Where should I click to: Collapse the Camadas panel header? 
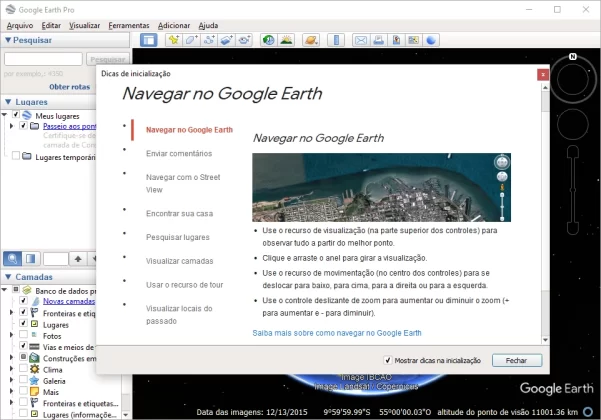point(8,277)
